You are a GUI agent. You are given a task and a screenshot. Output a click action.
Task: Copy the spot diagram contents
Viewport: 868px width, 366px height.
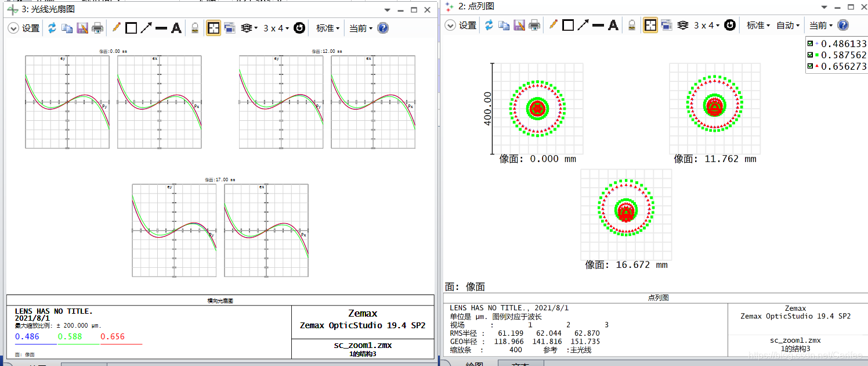(504, 26)
